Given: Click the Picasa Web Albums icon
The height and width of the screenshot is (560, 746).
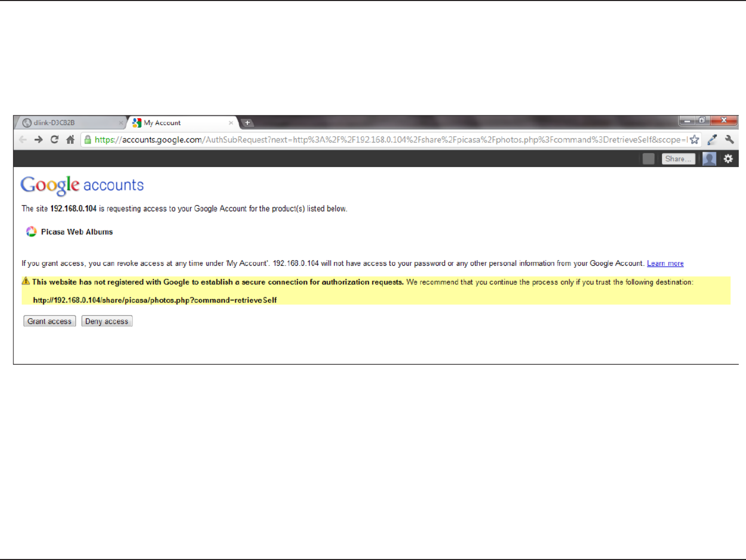Looking at the screenshot, I should click(31, 232).
